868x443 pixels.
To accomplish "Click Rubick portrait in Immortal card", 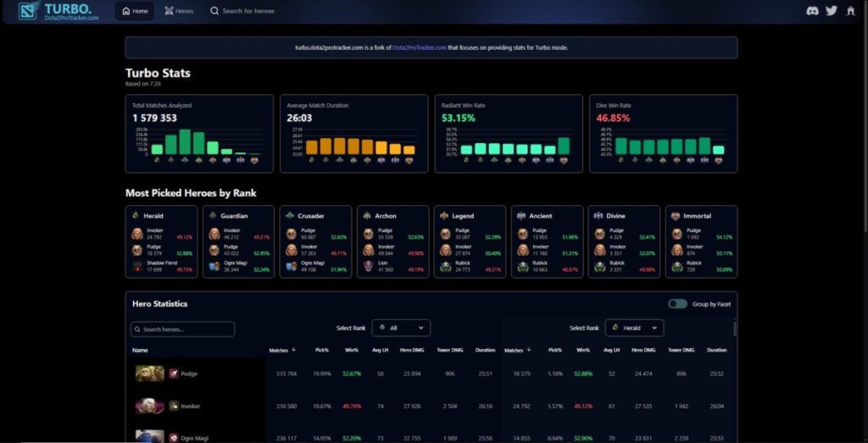I will (677, 267).
